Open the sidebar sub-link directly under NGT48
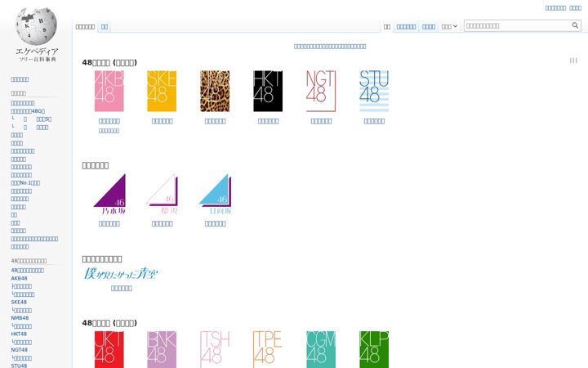The image size is (588, 368). pos(21,358)
